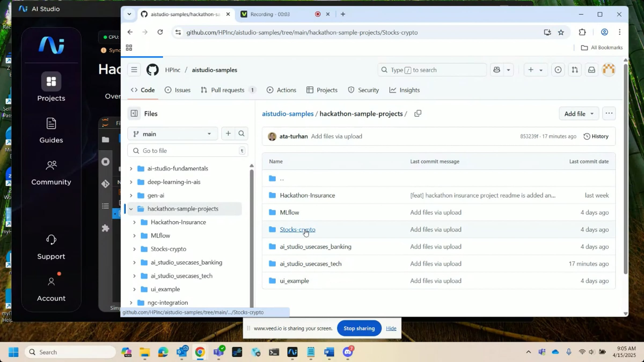Image resolution: width=644 pixels, height=362 pixels.
Task: Open Guides in AI Studio sidebar
Action: pyautogui.click(x=51, y=131)
